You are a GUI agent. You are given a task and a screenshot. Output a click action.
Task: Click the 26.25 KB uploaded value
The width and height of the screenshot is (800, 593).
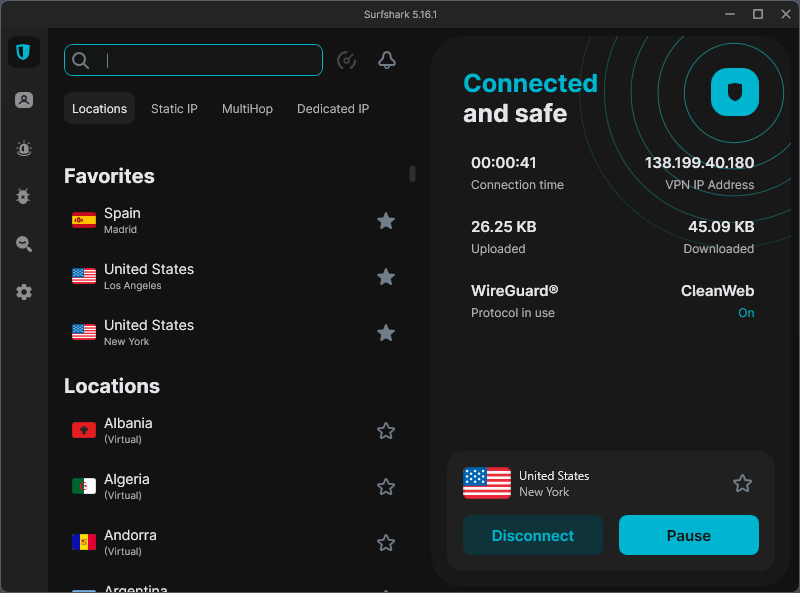504,227
